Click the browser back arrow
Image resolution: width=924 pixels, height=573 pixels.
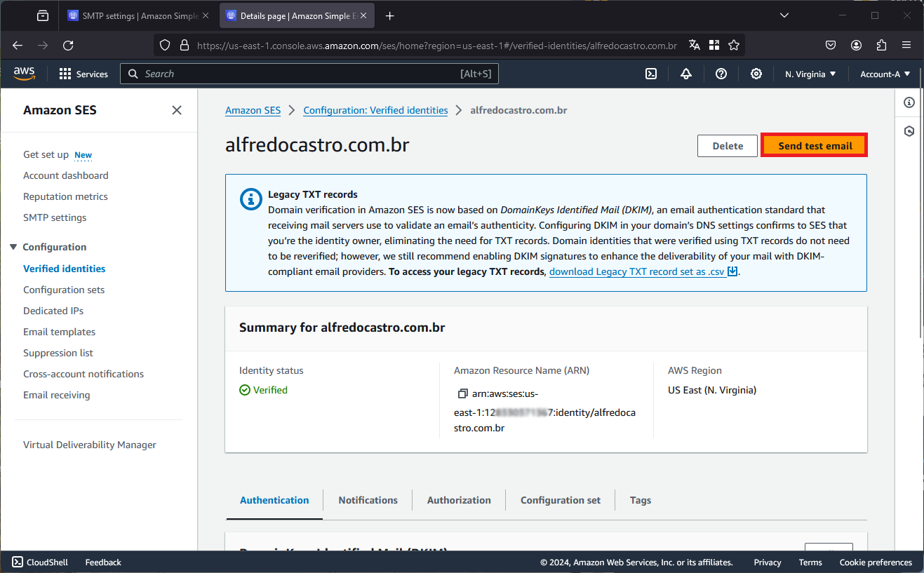click(x=18, y=45)
